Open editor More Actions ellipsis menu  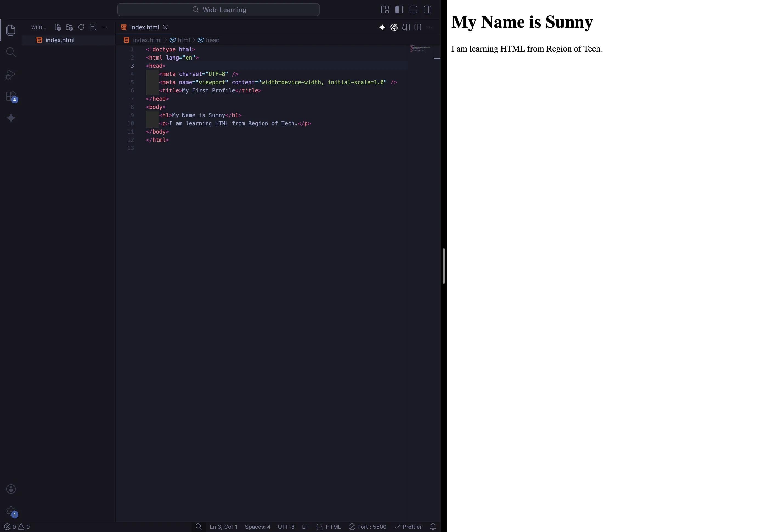pyautogui.click(x=430, y=27)
